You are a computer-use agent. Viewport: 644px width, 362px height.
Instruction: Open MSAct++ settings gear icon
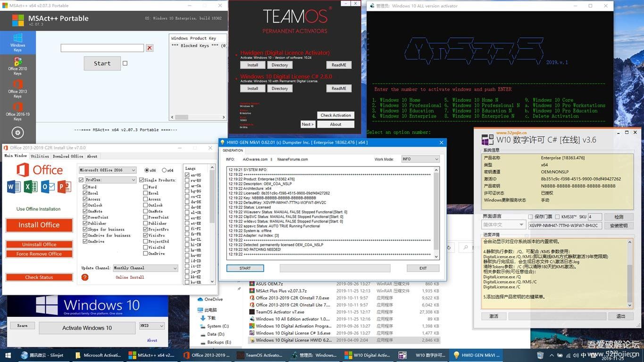pos(17,133)
